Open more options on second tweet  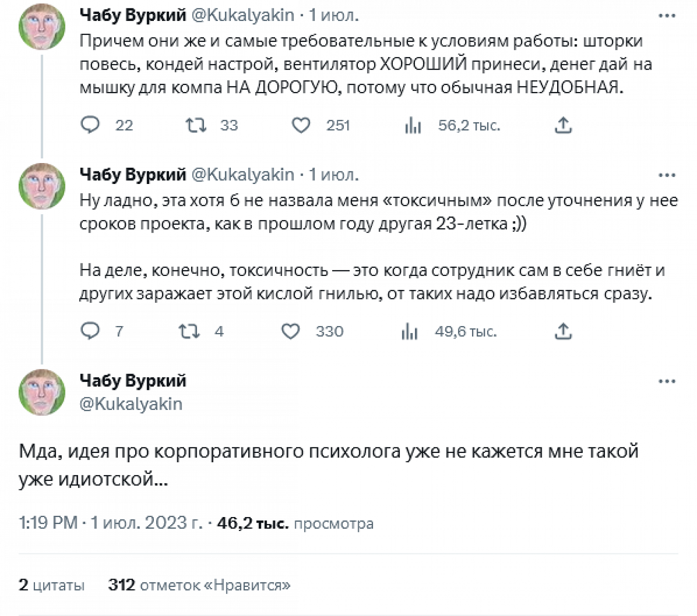667,175
